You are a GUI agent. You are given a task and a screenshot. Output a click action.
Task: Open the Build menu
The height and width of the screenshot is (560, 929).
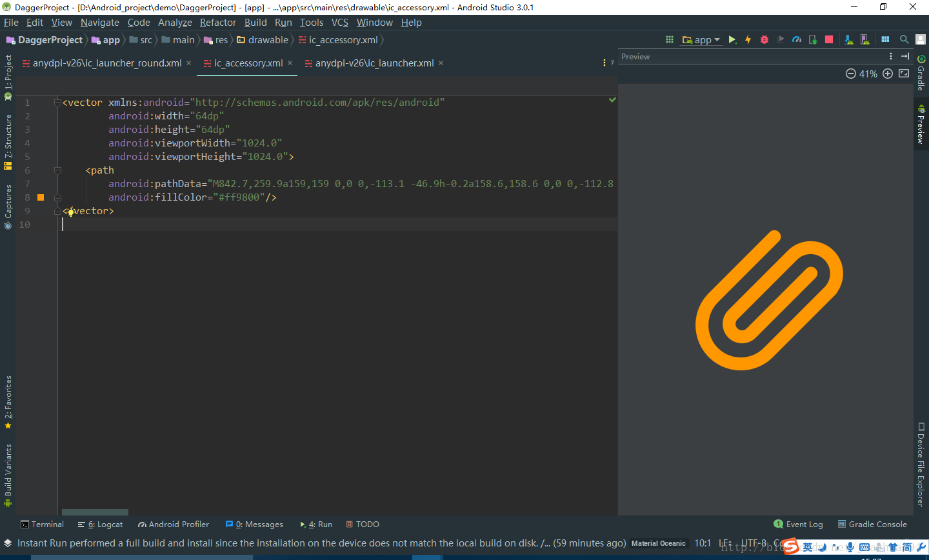click(255, 23)
